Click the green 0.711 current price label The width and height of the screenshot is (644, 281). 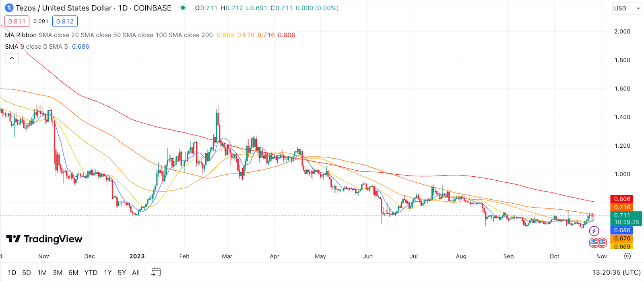click(x=626, y=219)
